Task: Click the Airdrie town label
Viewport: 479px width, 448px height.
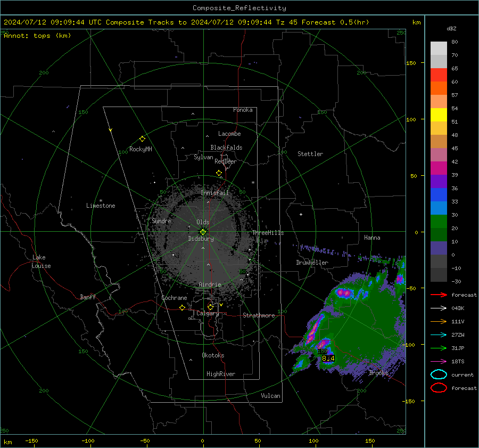Action: click(210, 284)
